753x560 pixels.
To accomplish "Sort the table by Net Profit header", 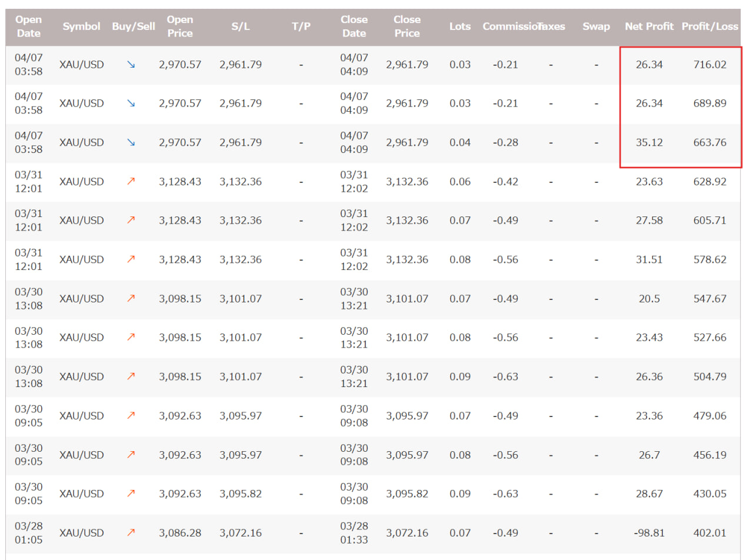I will (x=649, y=26).
